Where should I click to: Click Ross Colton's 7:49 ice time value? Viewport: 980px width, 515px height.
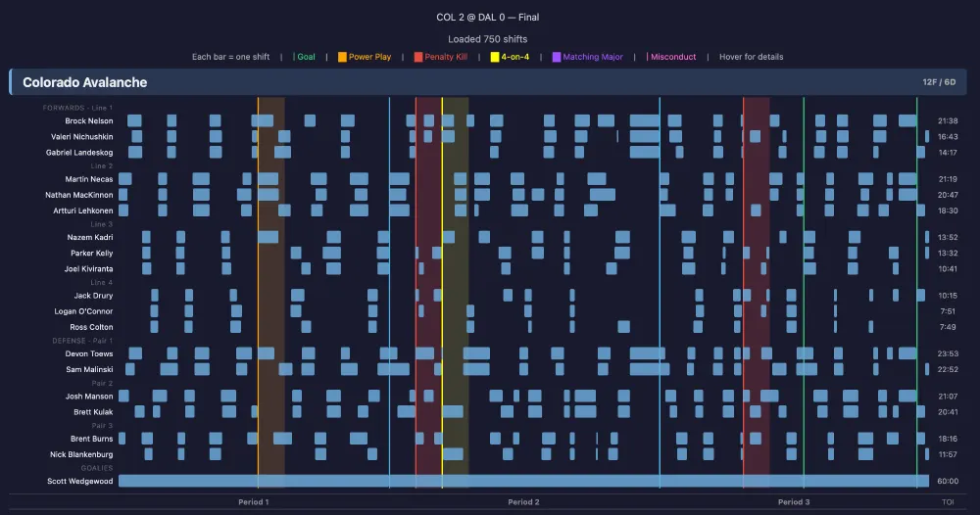tap(948, 327)
